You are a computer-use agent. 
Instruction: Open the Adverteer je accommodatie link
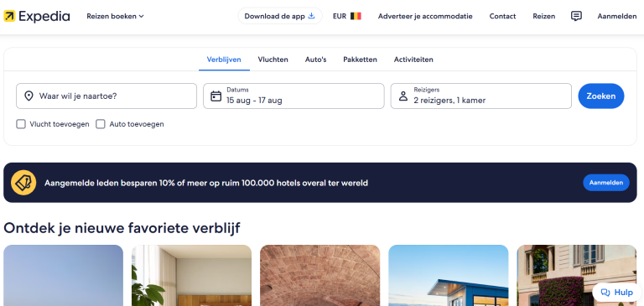[x=425, y=16]
